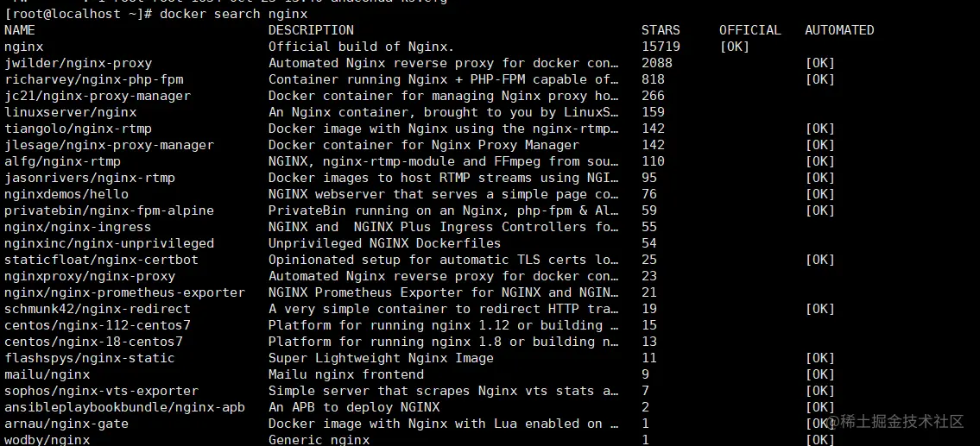Viewport: 980px width, 446px height.
Task: Click the 25 stars value
Action: click(649, 260)
